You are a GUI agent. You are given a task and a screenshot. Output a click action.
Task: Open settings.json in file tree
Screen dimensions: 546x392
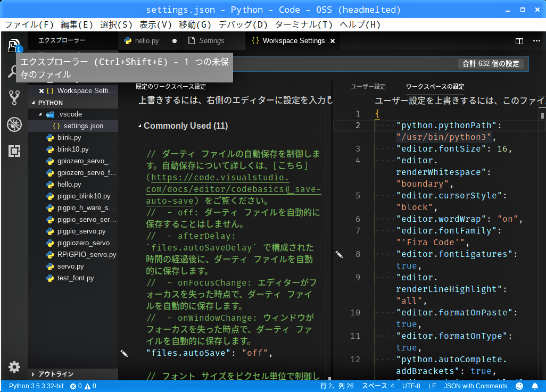pos(73,126)
